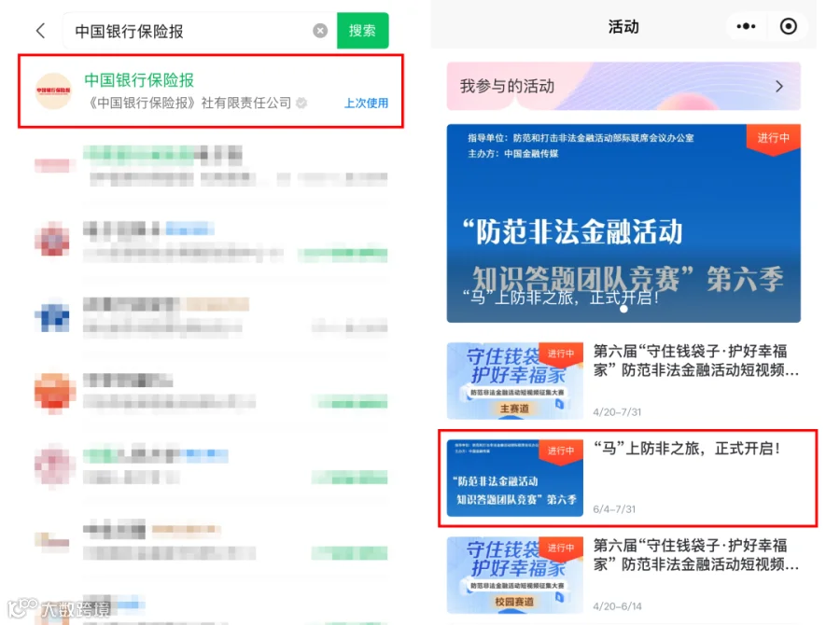Expand 我参与的活动 via its chevron arrow
840x625 pixels.
779,86
